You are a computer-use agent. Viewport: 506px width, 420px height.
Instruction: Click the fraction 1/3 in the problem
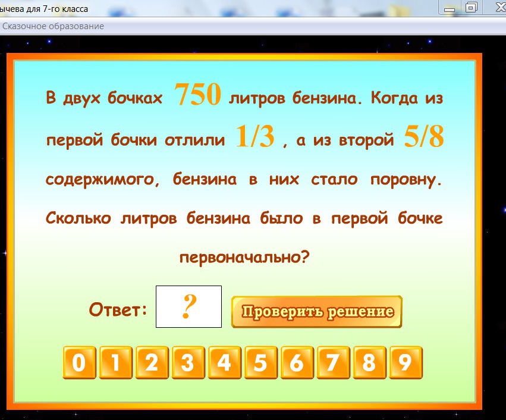[255, 136]
